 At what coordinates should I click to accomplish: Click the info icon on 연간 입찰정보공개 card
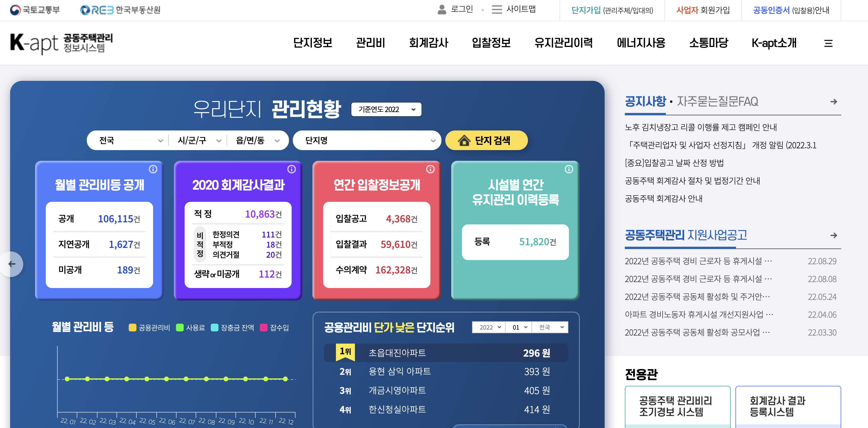[430, 169]
